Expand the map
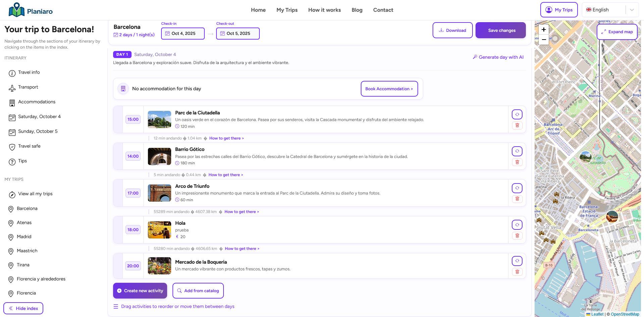644x317 pixels. coord(617,32)
